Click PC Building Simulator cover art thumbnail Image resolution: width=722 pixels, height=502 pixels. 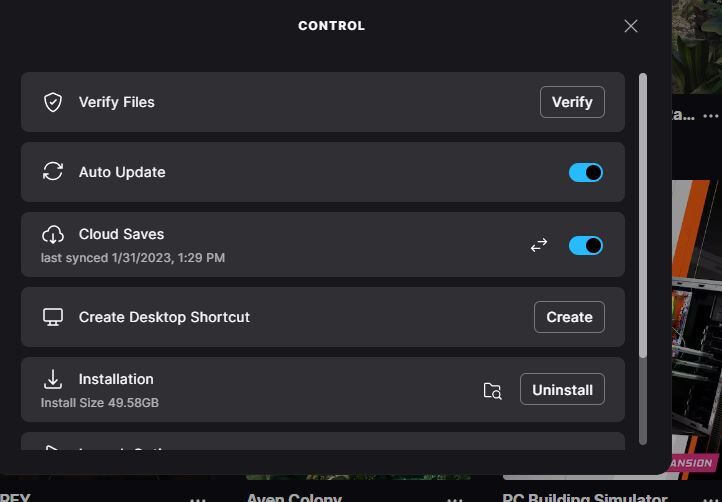697,329
